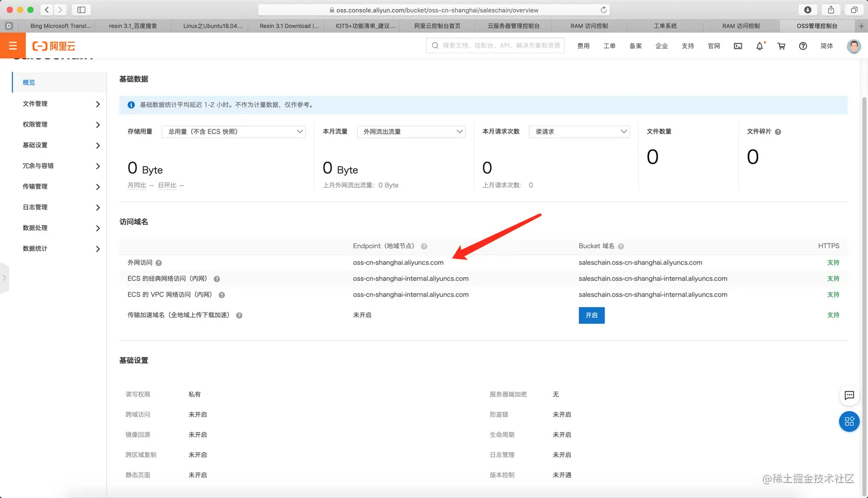Click the endpoint oss-cn-shanghai.aliyuncs.com in 外网访问 row
Image resolution: width=868 pixels, height=498 pixels.
click(x=398, y=262)
